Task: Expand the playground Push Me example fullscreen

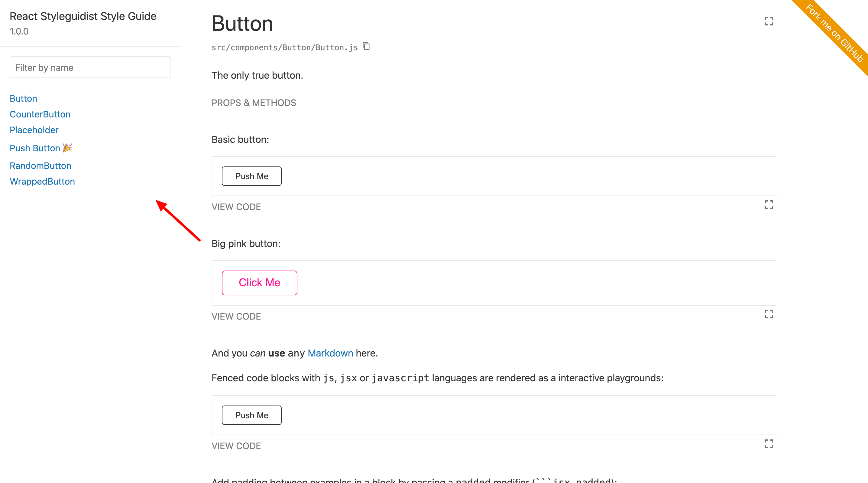Action: (769, 444)
